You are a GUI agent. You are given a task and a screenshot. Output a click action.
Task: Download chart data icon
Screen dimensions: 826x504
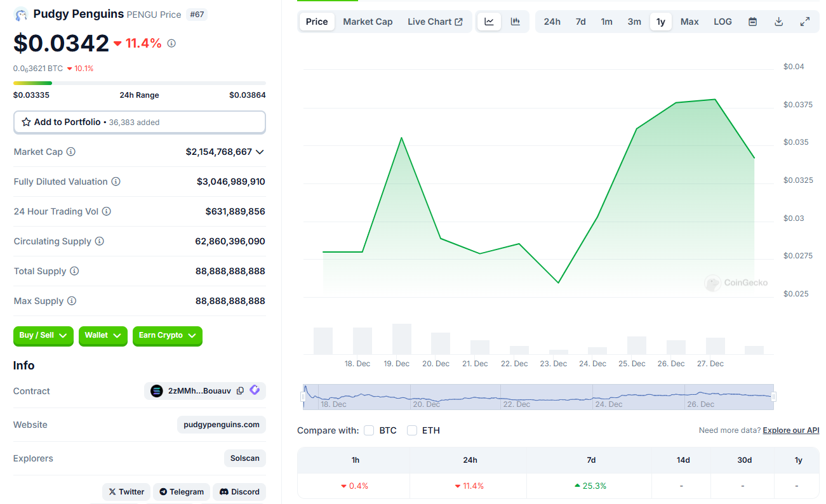pyautogui.click(x=779, y=22)
